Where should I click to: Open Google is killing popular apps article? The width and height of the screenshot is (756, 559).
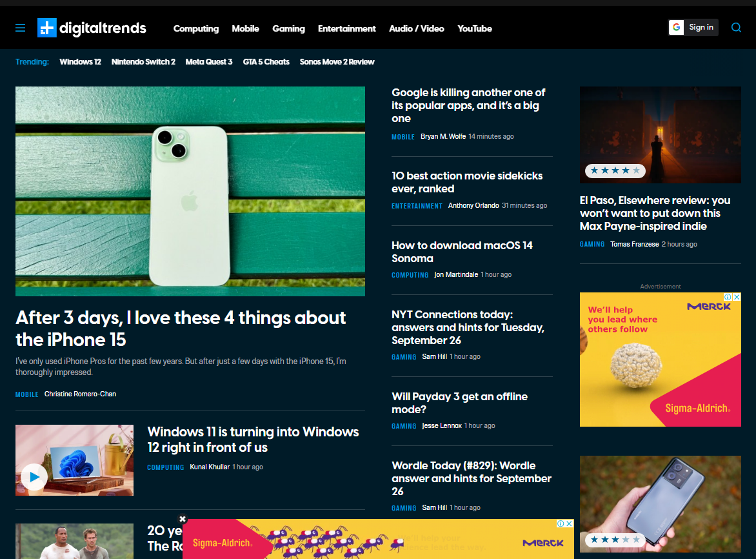(468, 105)
